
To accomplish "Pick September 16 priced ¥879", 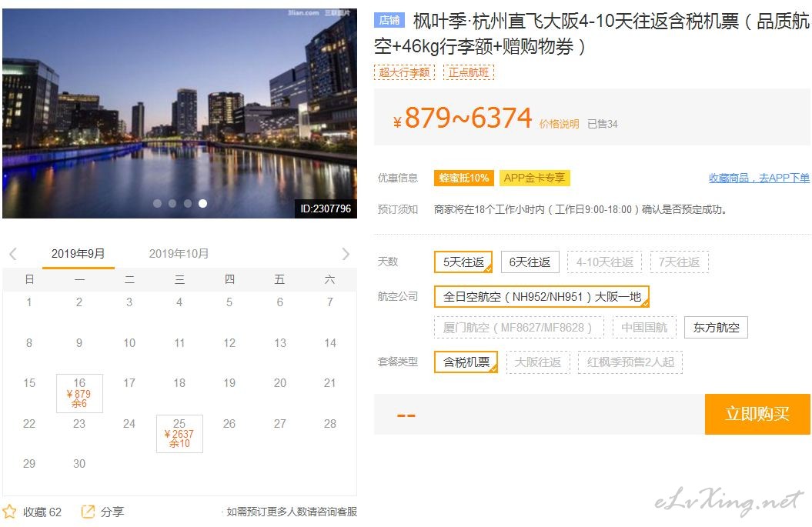I will [79, 393].
